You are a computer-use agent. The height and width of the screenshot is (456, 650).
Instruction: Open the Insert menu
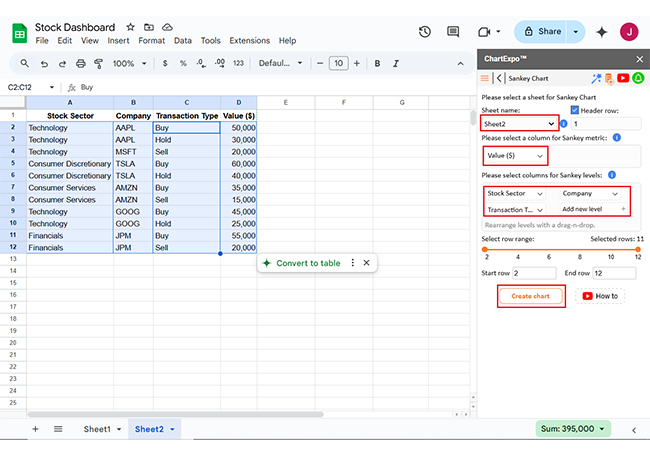pos(118,41)
